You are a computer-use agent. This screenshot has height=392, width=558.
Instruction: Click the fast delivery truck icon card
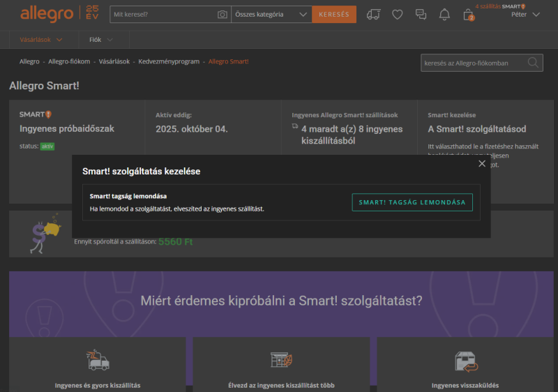pos(98,360)
